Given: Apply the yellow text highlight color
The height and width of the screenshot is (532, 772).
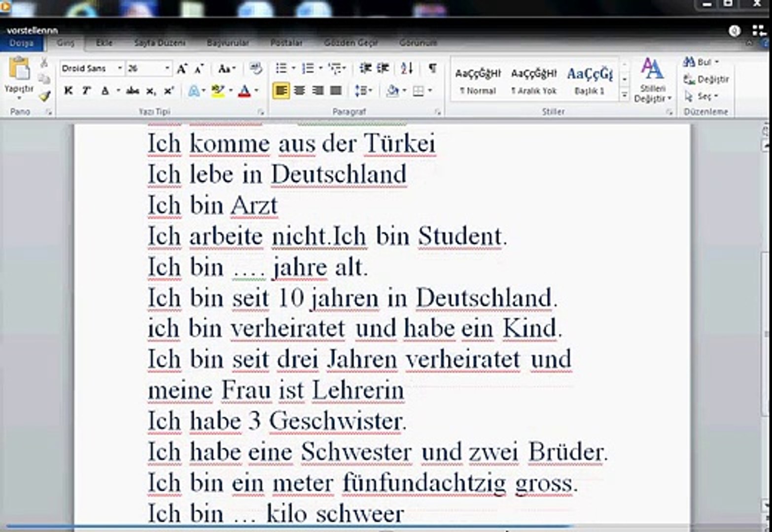Looking at the screenshot, I should [217, 91].
